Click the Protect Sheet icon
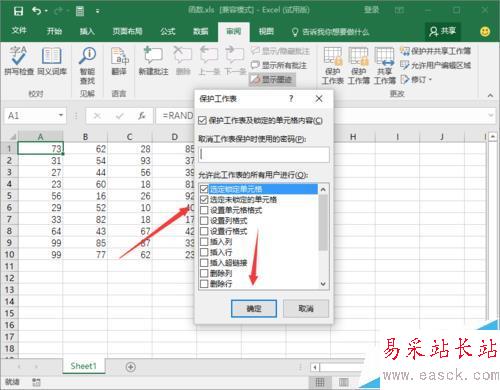 [x=333, y=65]
